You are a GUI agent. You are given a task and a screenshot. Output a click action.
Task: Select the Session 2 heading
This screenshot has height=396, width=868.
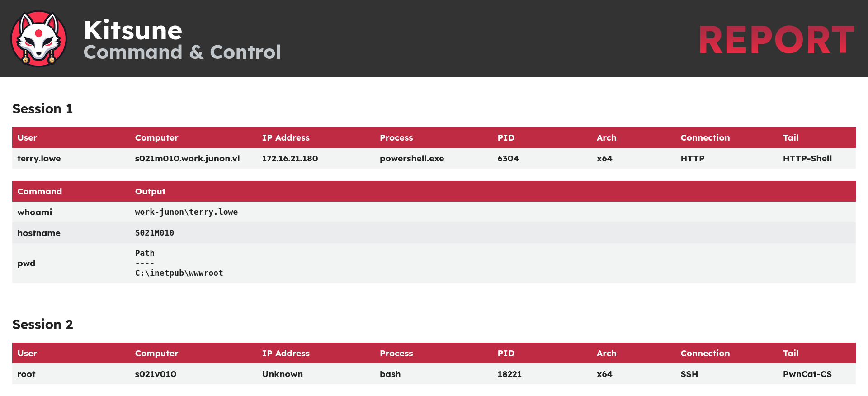(x=42, y=325)
